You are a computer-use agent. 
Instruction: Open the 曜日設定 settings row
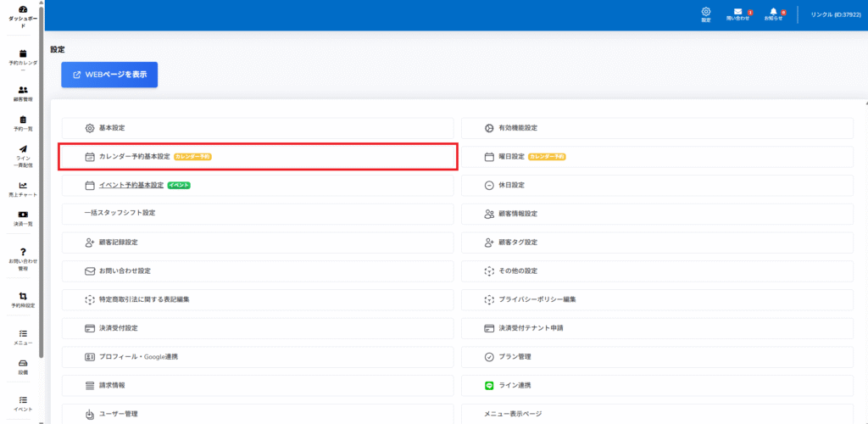pyautogui.click(x=512, y=157)
